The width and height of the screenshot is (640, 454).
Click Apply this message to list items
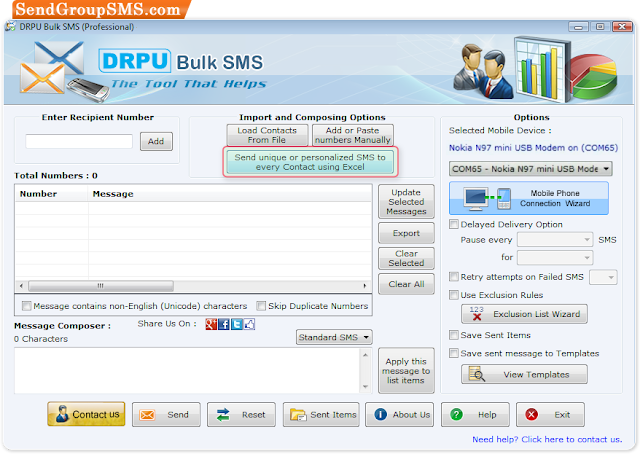click(x=406, y=371)
